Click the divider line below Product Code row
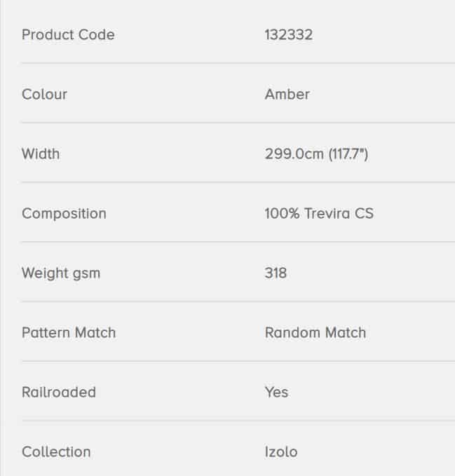Viewport: 455px width, 476px height. (x=238, y=63)
